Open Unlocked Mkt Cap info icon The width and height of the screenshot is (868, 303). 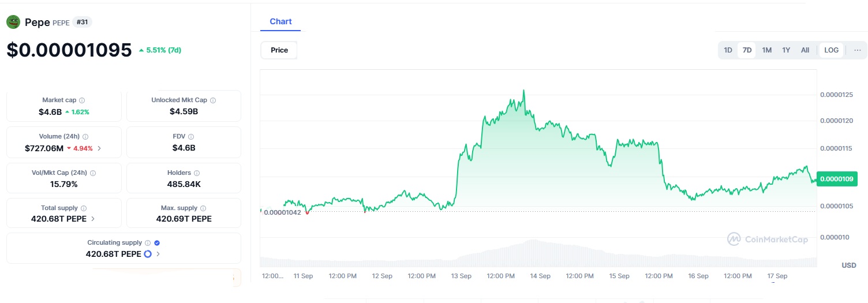click(x=213, y=100)
